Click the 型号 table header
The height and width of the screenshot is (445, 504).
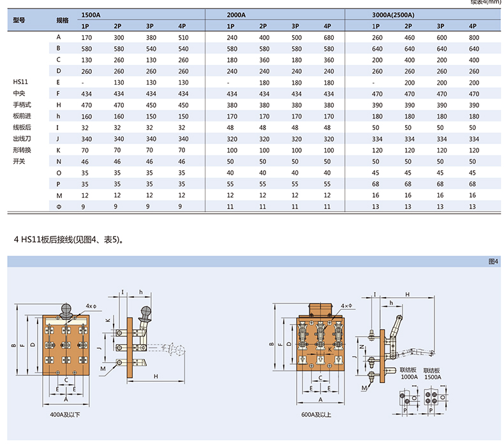[19, 20]
